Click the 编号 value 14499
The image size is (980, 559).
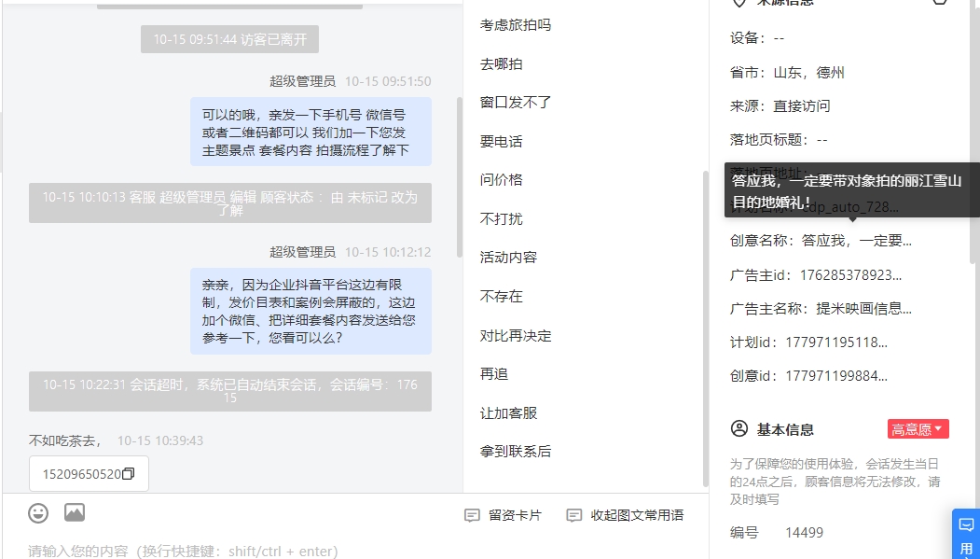(x=805, y=533)
